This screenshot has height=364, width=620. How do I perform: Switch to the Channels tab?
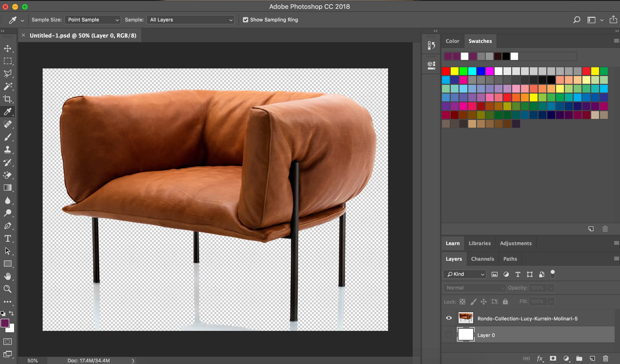click(x=482, y=259)
